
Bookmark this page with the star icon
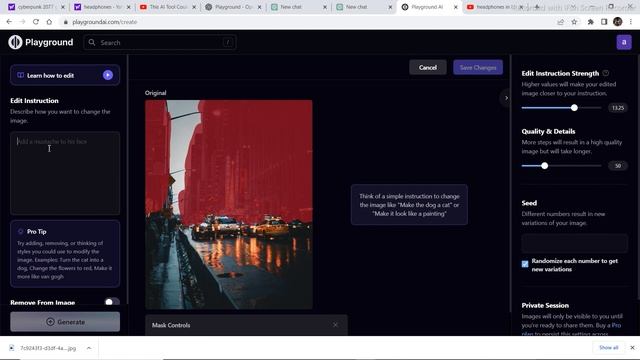(x=574, y=22)
